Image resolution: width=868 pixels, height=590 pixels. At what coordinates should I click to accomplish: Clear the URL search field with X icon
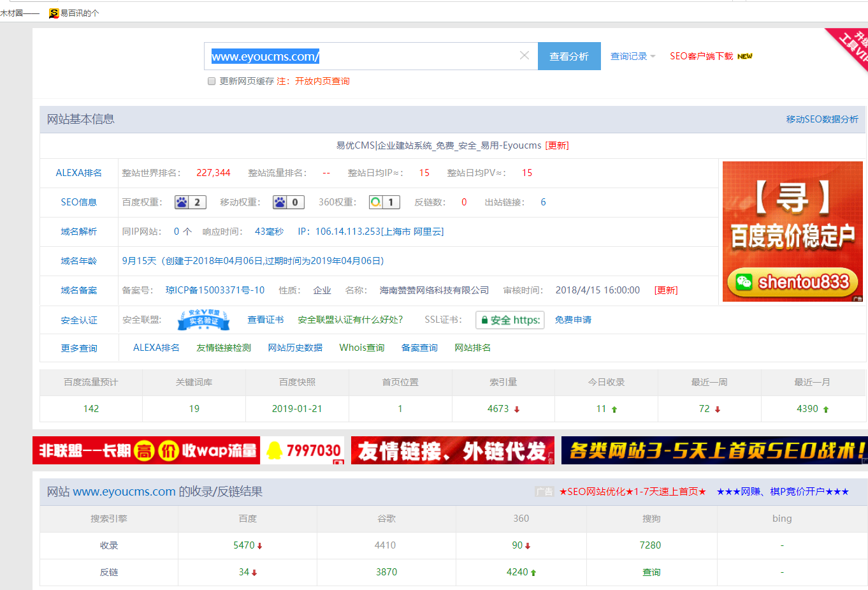point(524,55)
